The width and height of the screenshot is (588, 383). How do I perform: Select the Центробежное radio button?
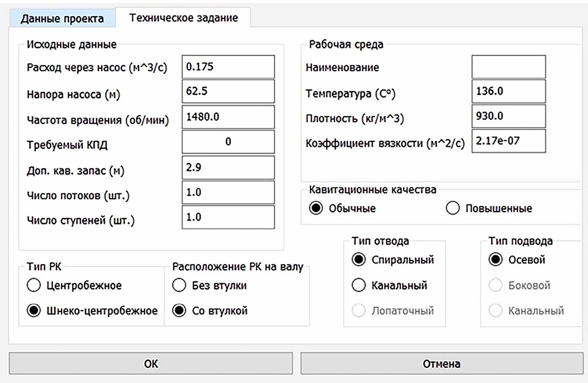pos(34,286)
